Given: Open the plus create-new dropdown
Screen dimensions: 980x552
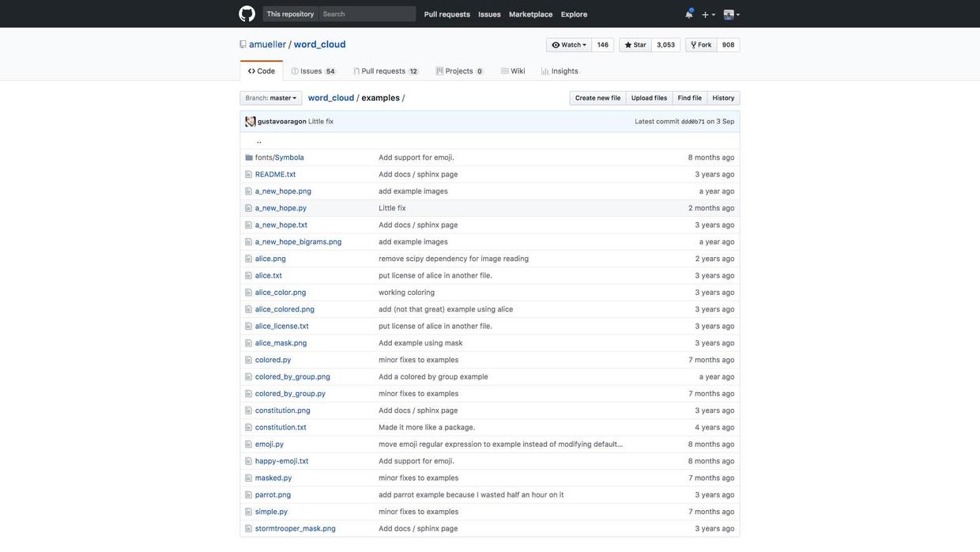Looking at the screenshot, I should tap(708, 14).
